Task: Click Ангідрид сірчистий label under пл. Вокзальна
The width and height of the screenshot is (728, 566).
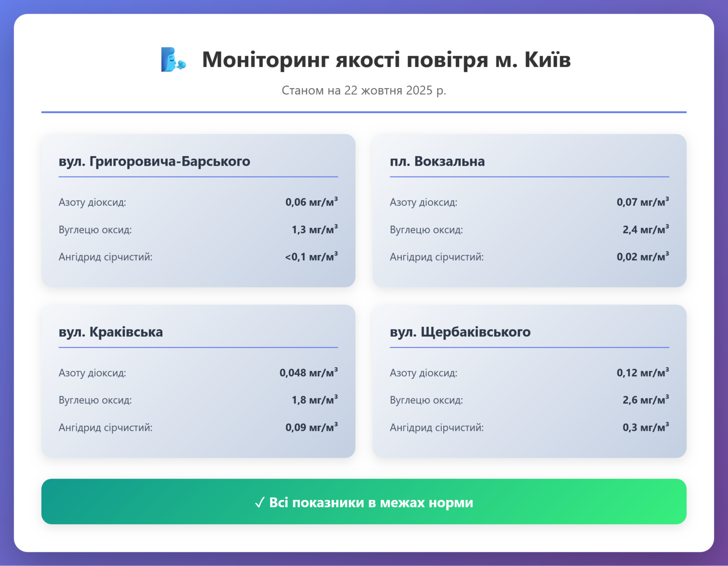Action: 436,257
